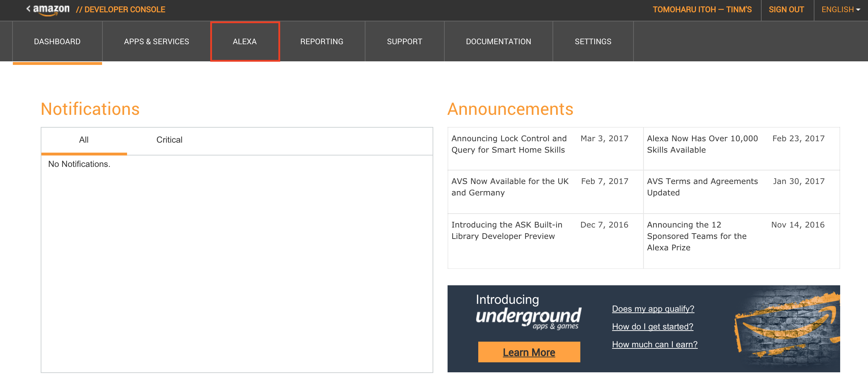
Task: Click the Dashboard tab
Action: (x=56, y=41)
